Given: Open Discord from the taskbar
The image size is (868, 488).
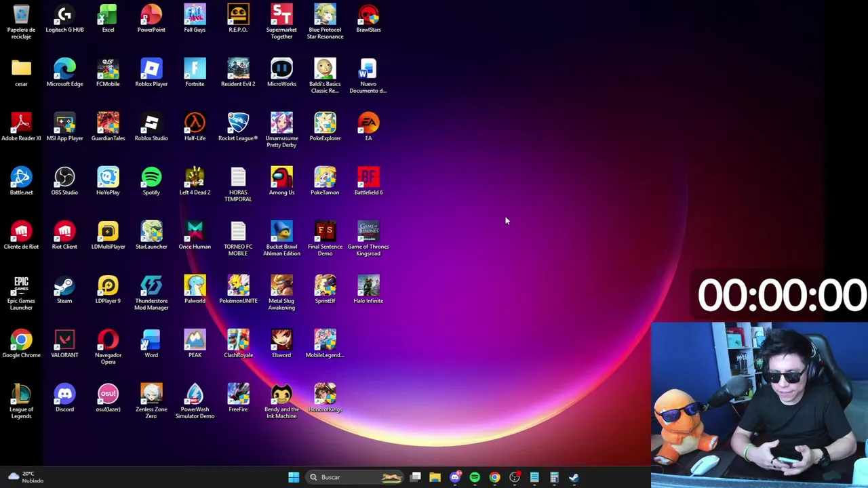Looking at the screenshot, I should tap(455, 477).
